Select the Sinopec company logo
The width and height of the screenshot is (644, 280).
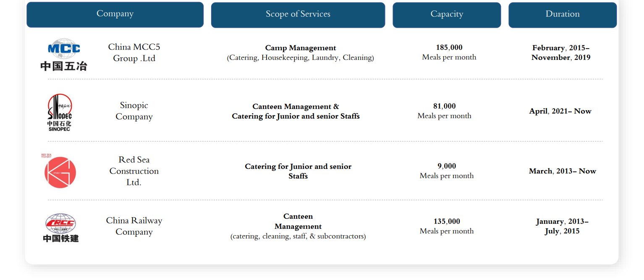(x=60, y=112)
